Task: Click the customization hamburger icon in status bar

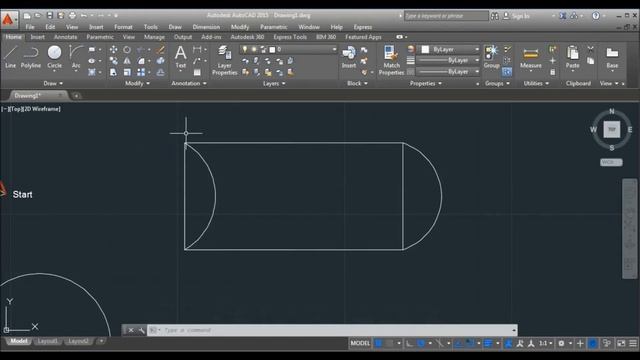Action: [x=633, y=343]
